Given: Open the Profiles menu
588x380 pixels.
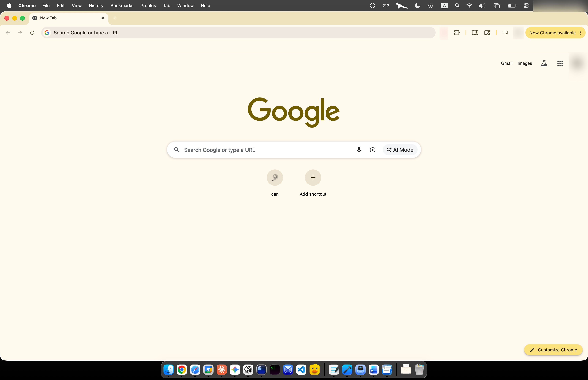Looking at the screenshot, I should click(x=148, y=5).
